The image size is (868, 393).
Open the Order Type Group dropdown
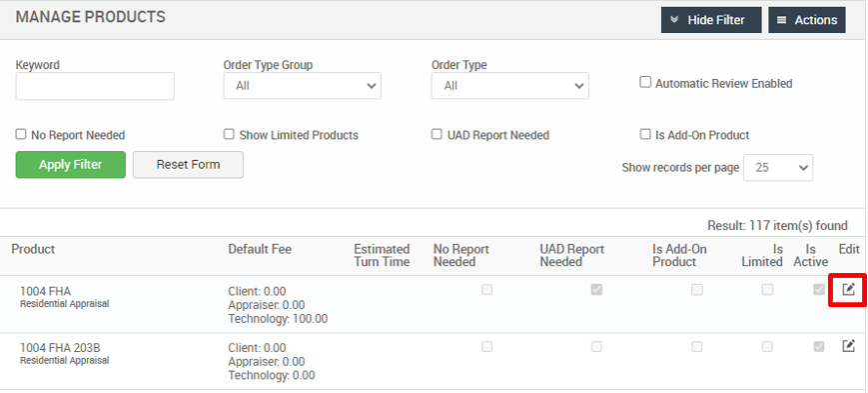pyautogui.click(x=303, y=86)
